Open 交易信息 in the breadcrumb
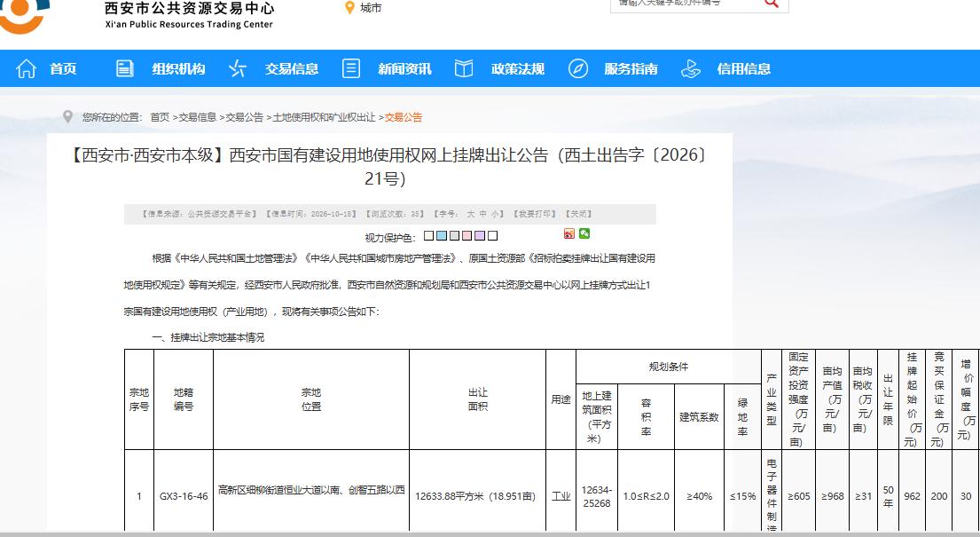This screenshot has height=537, width=980. coord(198,117)
